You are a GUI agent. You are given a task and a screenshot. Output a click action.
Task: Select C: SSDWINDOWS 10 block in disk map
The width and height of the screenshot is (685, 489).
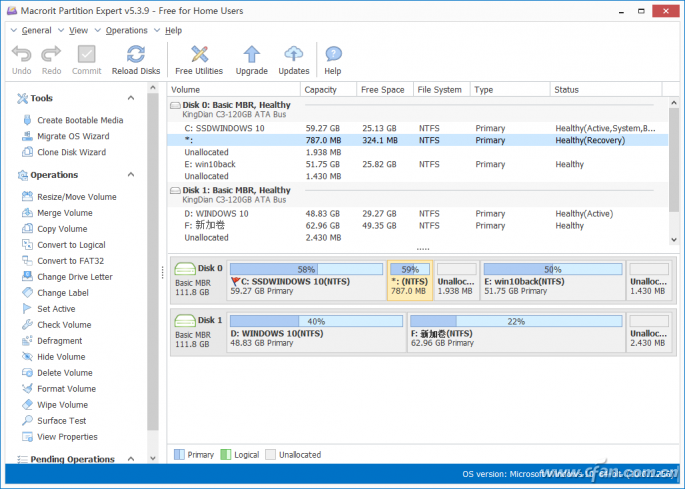(x=306, y=280)
